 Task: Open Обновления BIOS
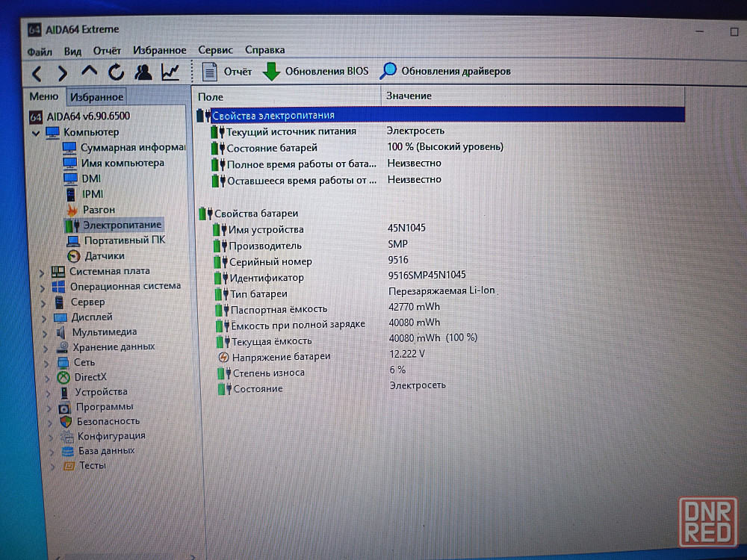point(315,72)
